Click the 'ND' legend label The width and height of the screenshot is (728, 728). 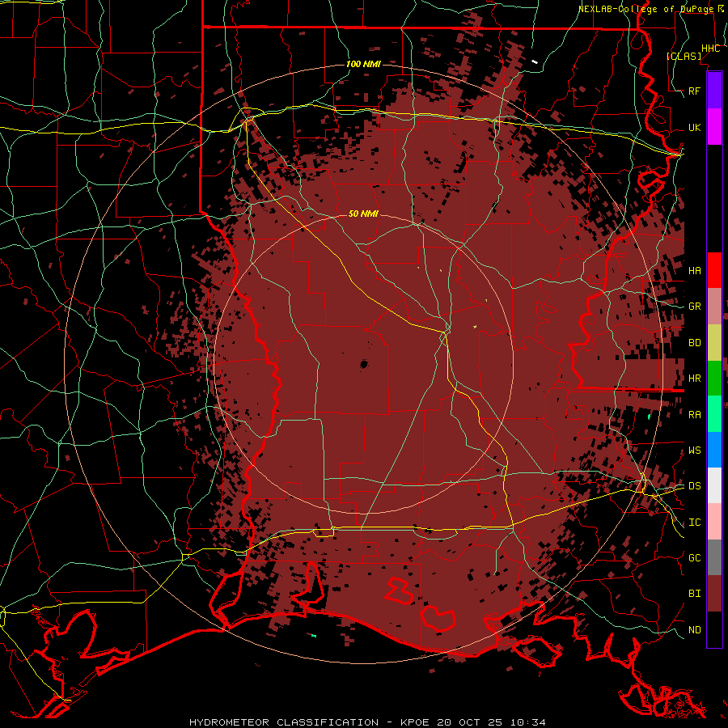pos(694,630)
